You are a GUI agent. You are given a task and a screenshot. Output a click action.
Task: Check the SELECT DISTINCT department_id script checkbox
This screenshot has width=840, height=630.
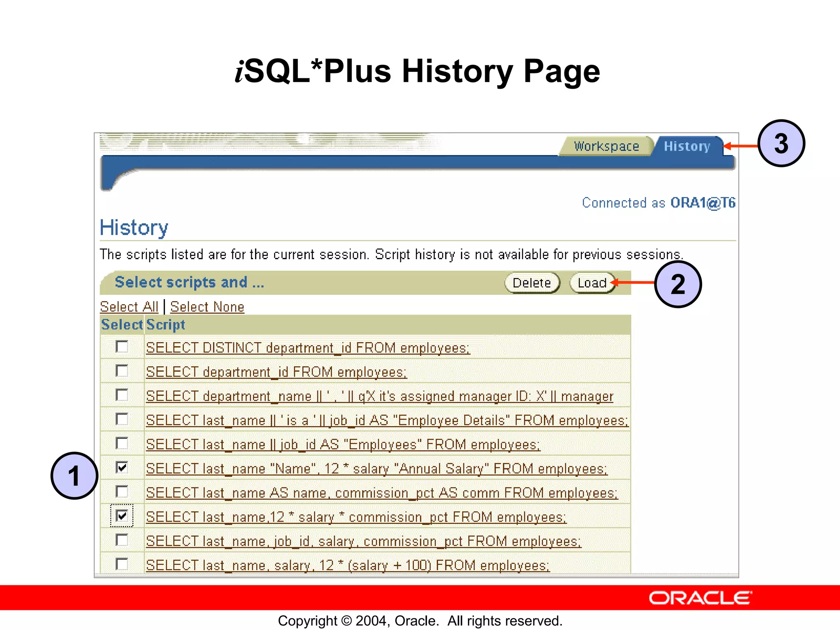[x=122, y=347]
